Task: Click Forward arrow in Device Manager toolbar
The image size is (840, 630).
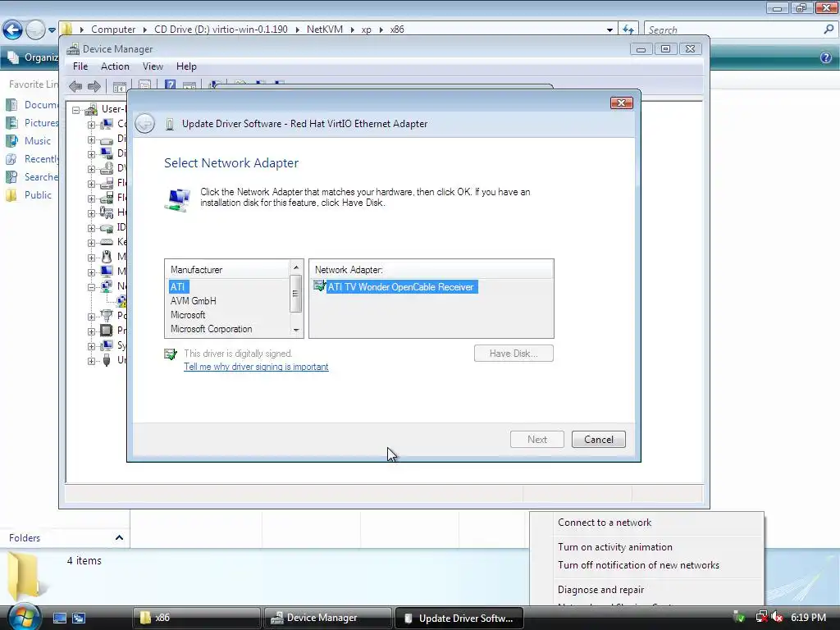Action: 94,85
